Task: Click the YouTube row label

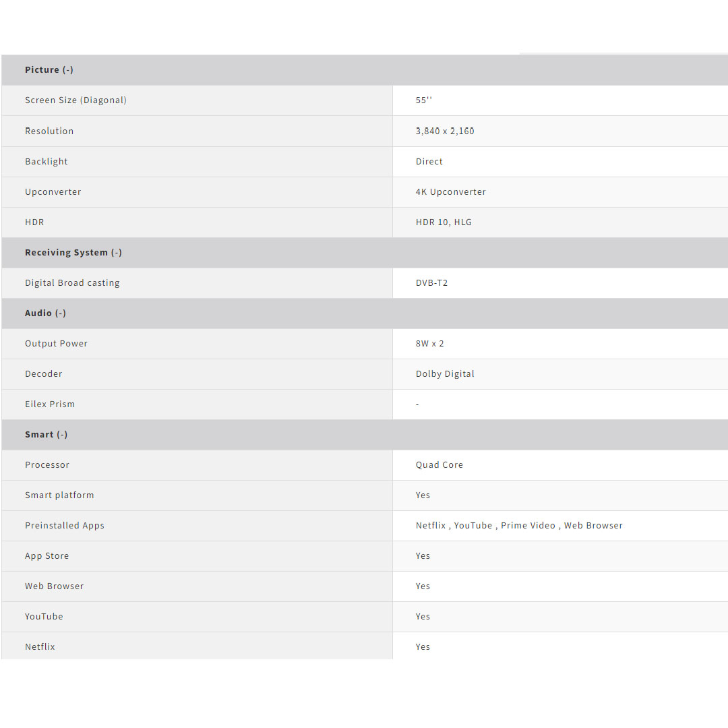Action: click(x=44, y=617)
